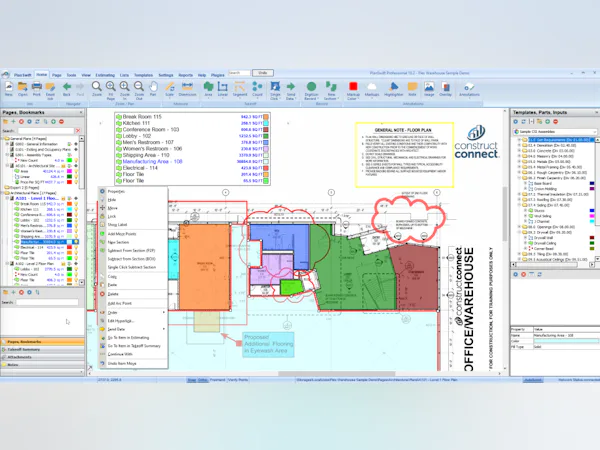Choose Properties in the context menu
The image size is (600, 450).
(132, 191)
